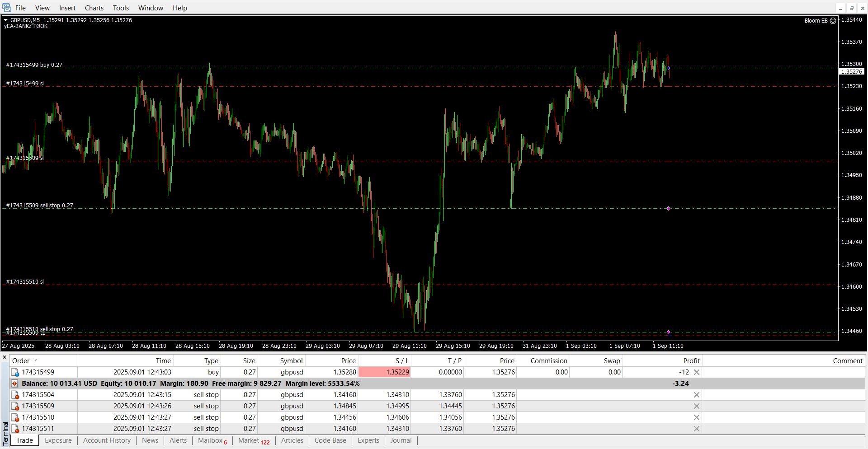
Task: Open the Journal tab
Action: point(401,440)
